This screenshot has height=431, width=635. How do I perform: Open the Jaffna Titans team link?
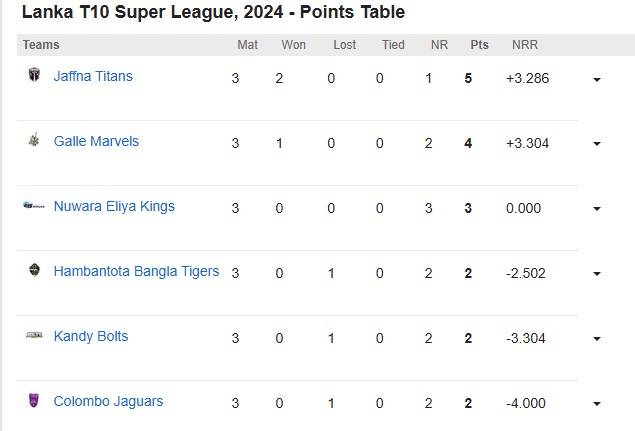(x=93, y=76)
